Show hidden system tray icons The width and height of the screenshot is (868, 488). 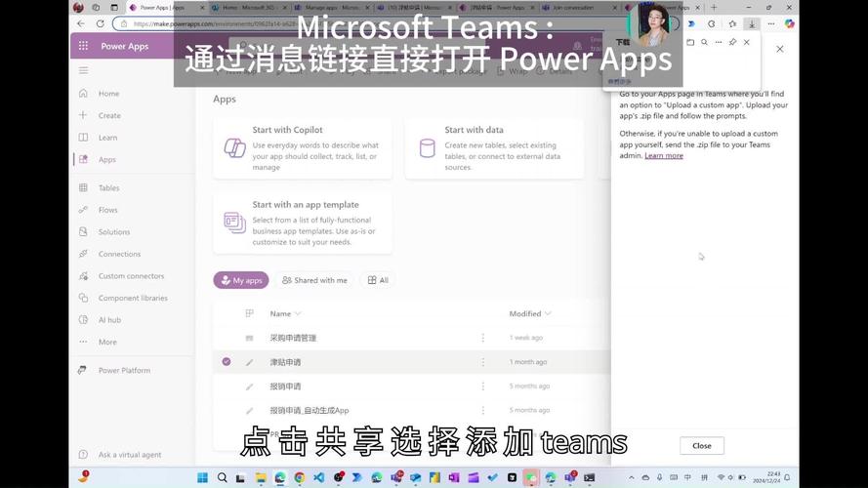(x=631, y=477)
